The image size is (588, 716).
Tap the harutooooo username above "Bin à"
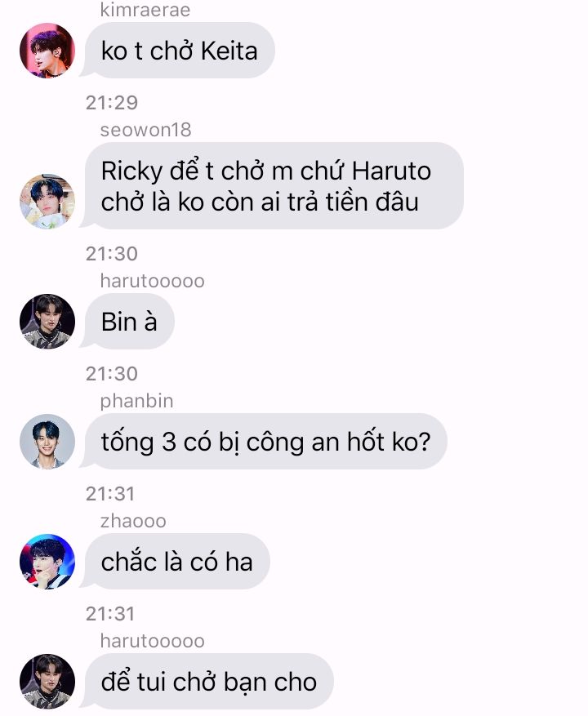tap(152, 281)
